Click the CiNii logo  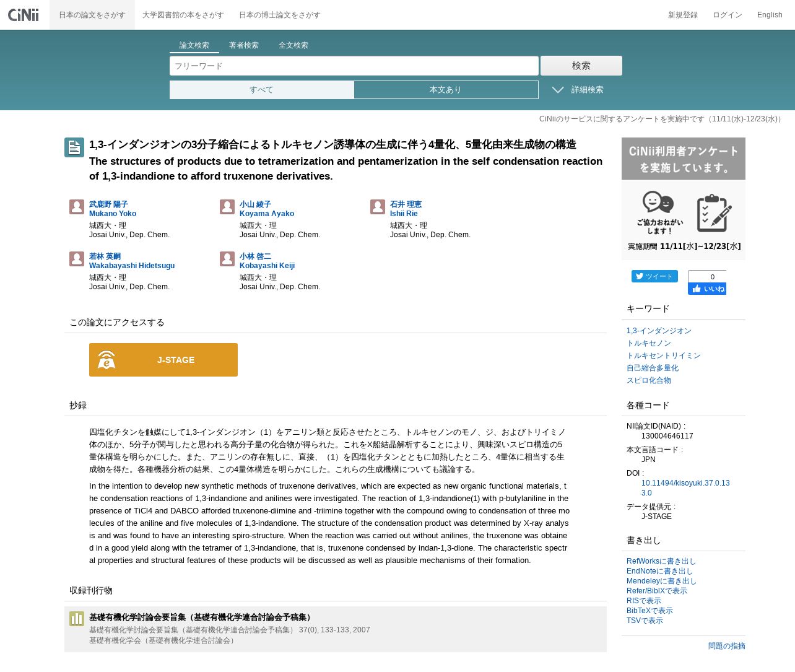tap(23, 14)
